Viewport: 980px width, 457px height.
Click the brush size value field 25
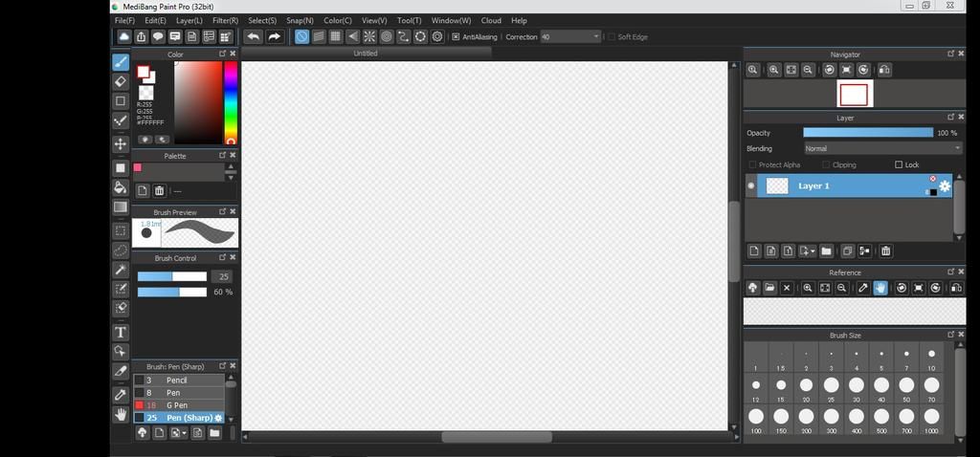tap(221, 276)
